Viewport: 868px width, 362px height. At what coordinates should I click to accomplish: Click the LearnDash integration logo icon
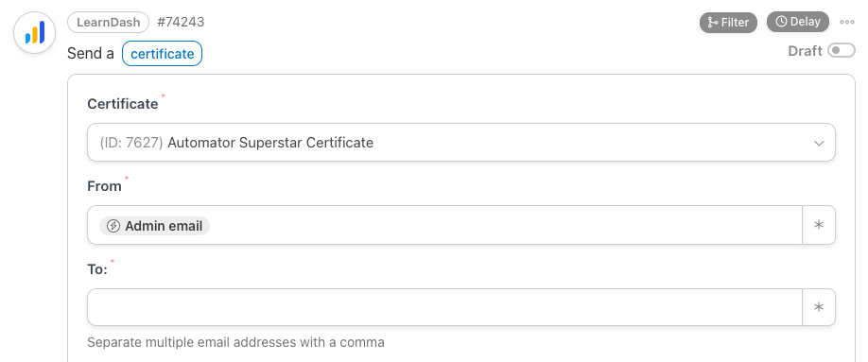[35, 33]
